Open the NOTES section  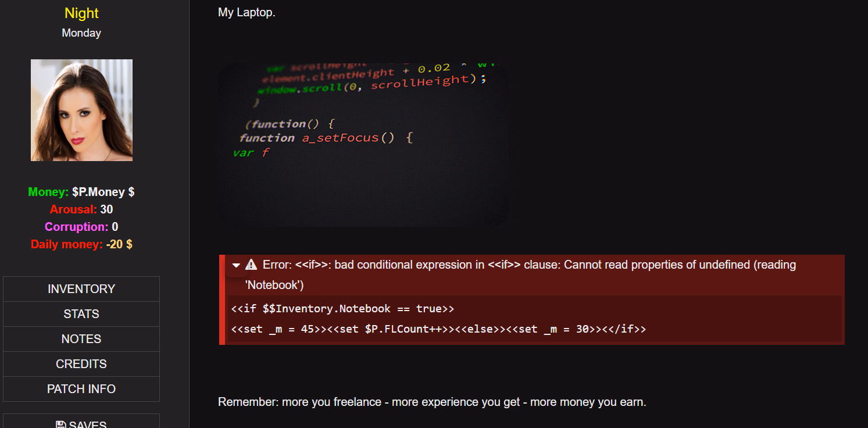click(x=81, y=339)
